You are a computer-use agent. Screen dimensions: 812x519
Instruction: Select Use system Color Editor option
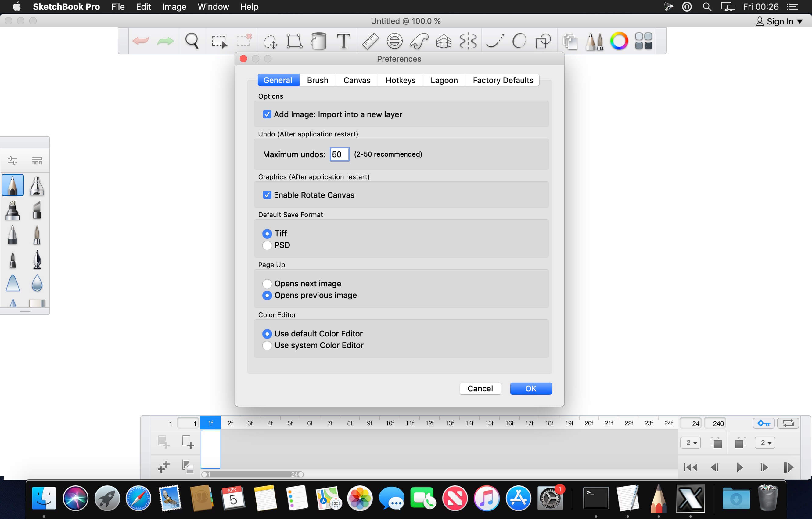coord(267,345)
